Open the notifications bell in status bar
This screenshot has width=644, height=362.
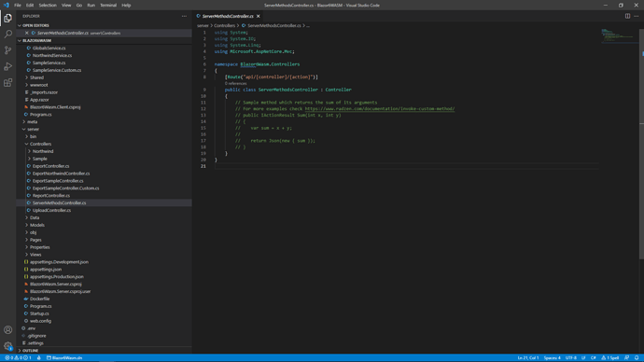tap(637, 358)
